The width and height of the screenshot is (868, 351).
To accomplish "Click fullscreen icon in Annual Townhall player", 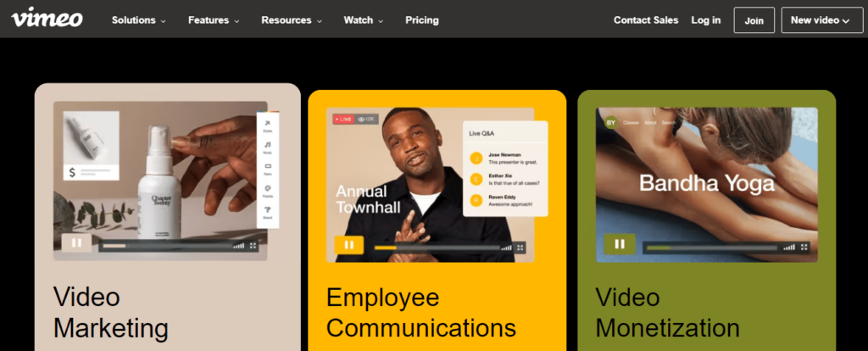I will pyautogui.click(x=520, y=248).
